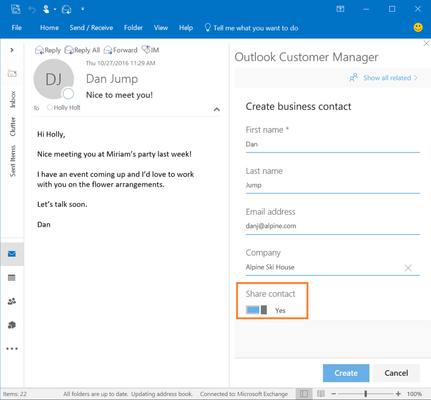Screen dimensions: 431x400
Task: Click the Reply icon in message header
Action: click(x=48, y=50)
